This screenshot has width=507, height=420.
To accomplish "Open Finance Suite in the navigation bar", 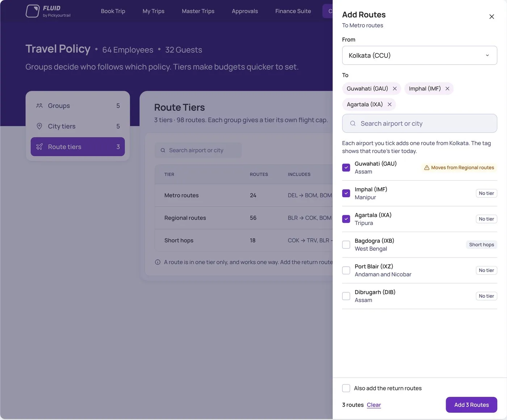I will pos(293,11).
